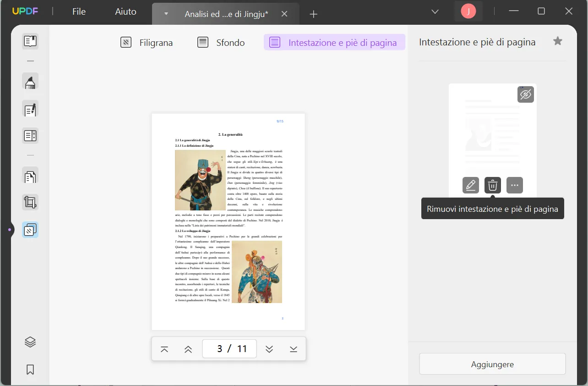Open the Form preparation tool
Viewport: 588px width, 386px height.
coord(30,136)
